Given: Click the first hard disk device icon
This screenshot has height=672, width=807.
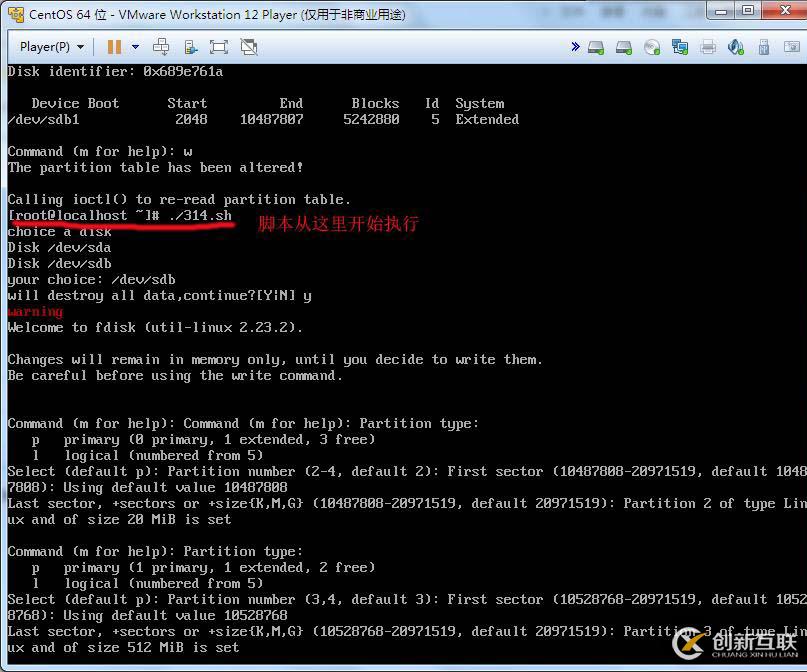Looking at the screenshot, I should [596, 48].
